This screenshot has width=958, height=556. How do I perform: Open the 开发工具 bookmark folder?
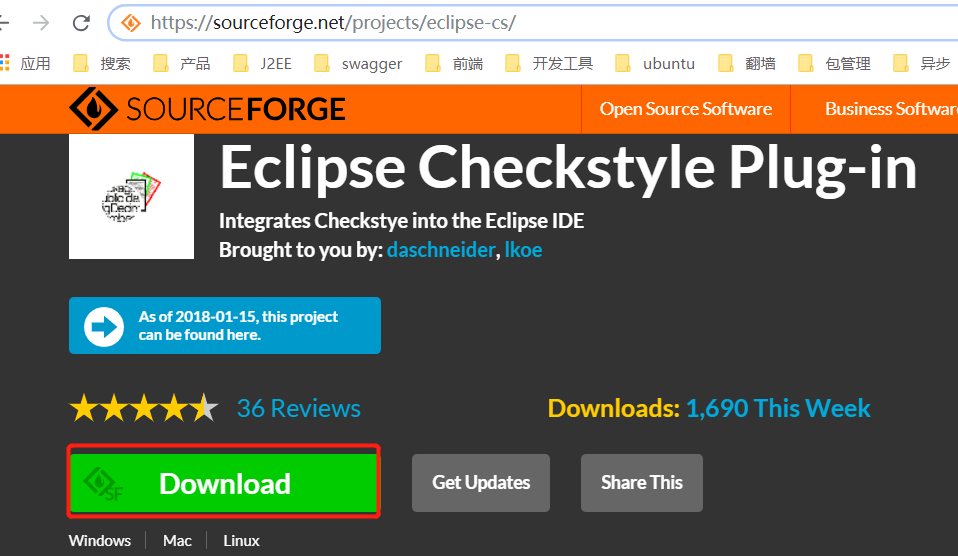549,63
